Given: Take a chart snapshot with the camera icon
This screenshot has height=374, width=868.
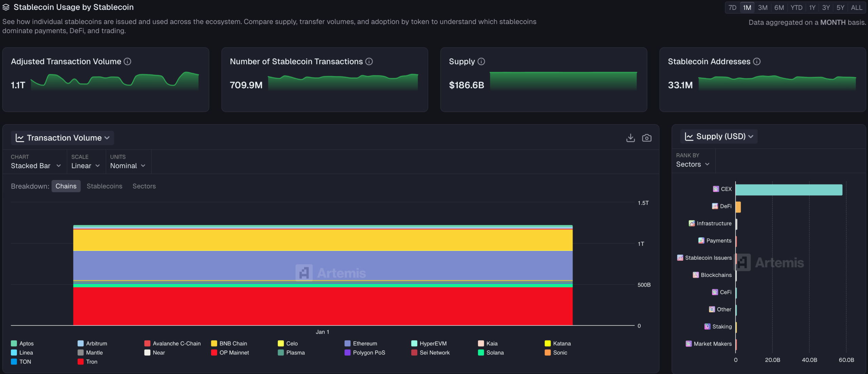Looking at the screenshot, I should 647,138.
